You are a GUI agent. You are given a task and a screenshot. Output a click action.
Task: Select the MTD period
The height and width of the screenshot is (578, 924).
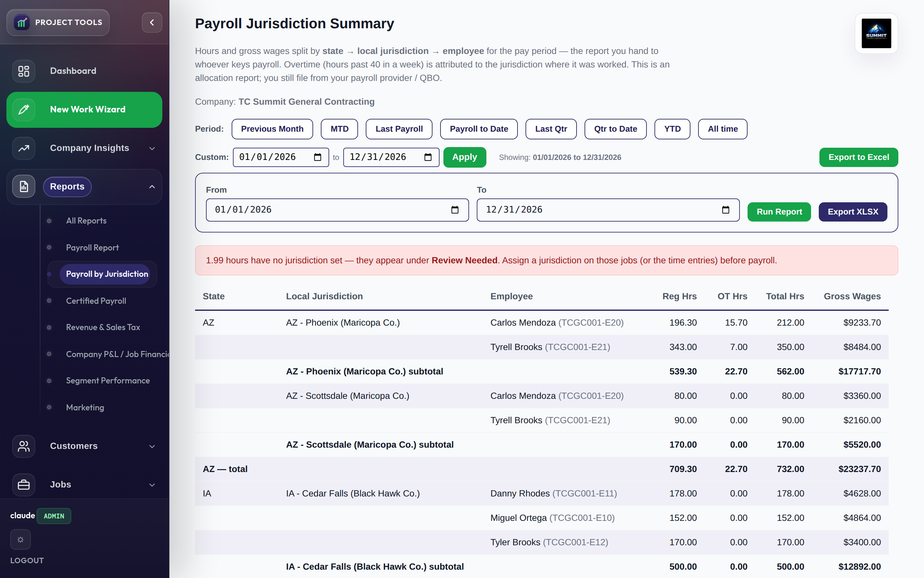tap(339, 129)
